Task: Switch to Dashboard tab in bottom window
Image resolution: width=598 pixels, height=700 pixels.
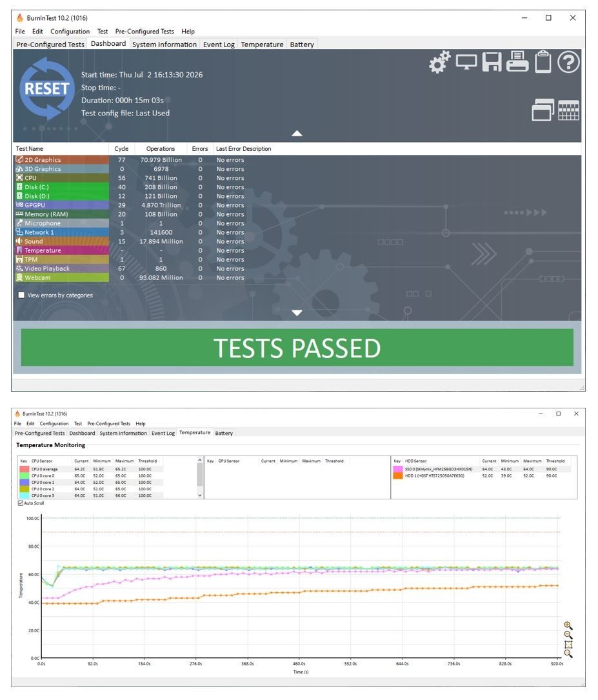Action: coord(82,433)
